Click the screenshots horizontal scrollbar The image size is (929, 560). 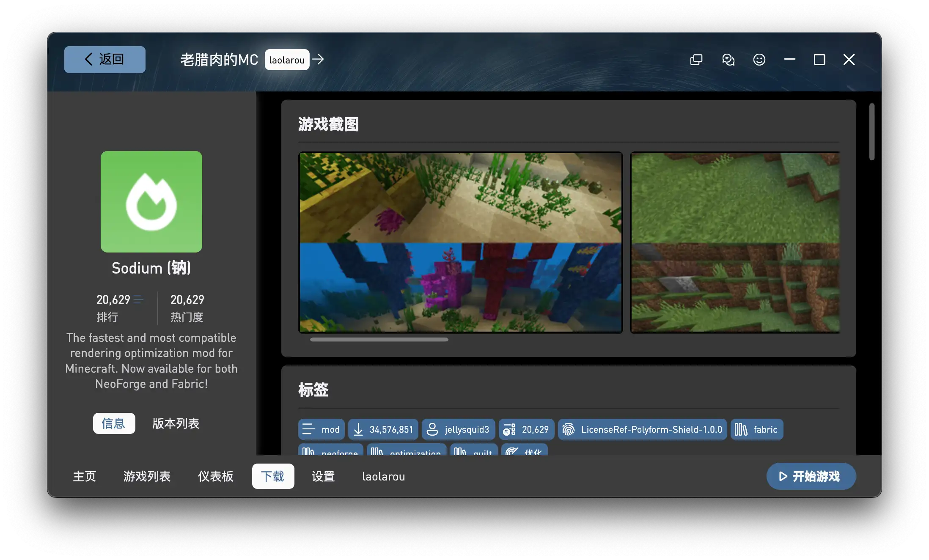(x=379, y=339)
